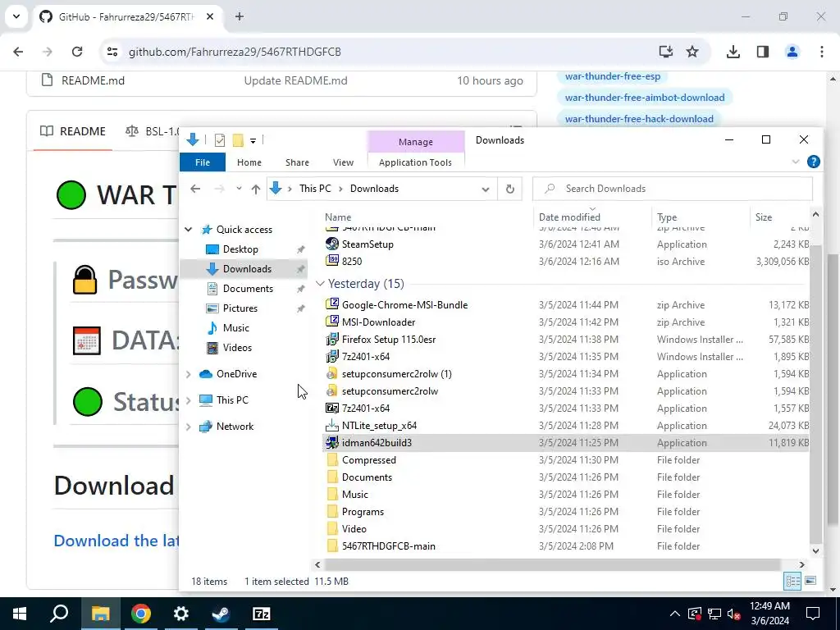Switch to the Home ribbon tab

tap(249, 162)
